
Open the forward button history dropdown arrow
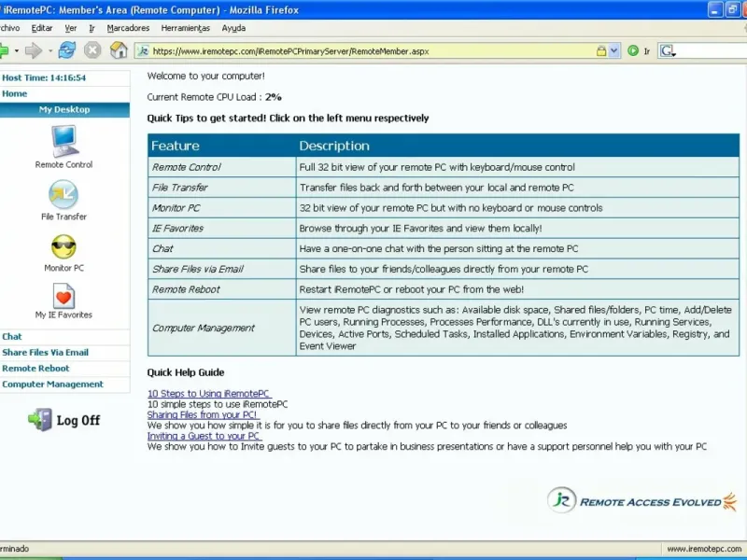click(50, 50)
